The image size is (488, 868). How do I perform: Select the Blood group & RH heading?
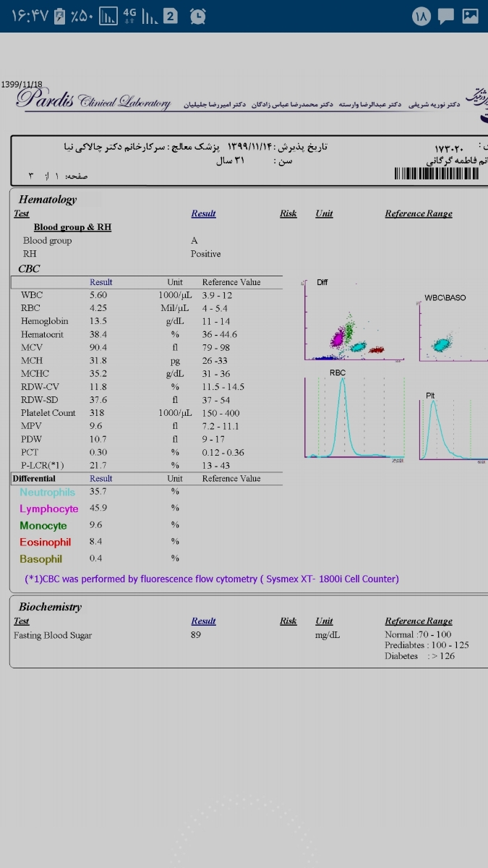(x=72, y=227)
